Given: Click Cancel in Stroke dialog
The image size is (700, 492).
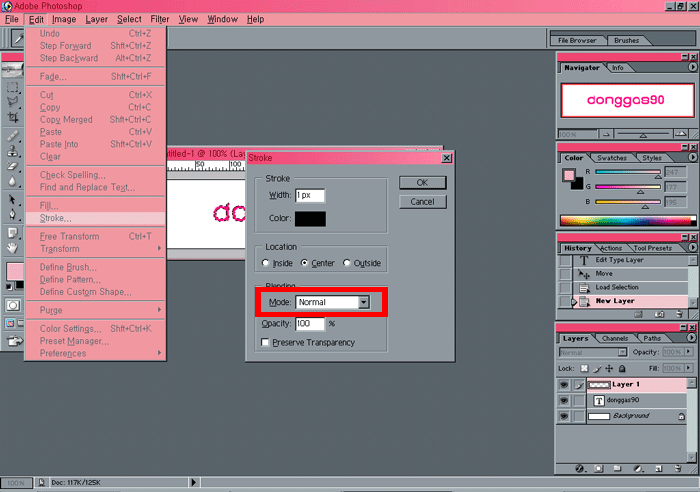Looking at the screenshot, I should [422, 202].
